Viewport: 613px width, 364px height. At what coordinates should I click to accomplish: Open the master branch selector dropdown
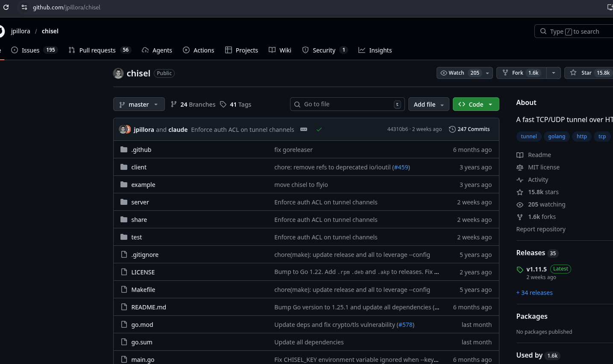(139, 105)
